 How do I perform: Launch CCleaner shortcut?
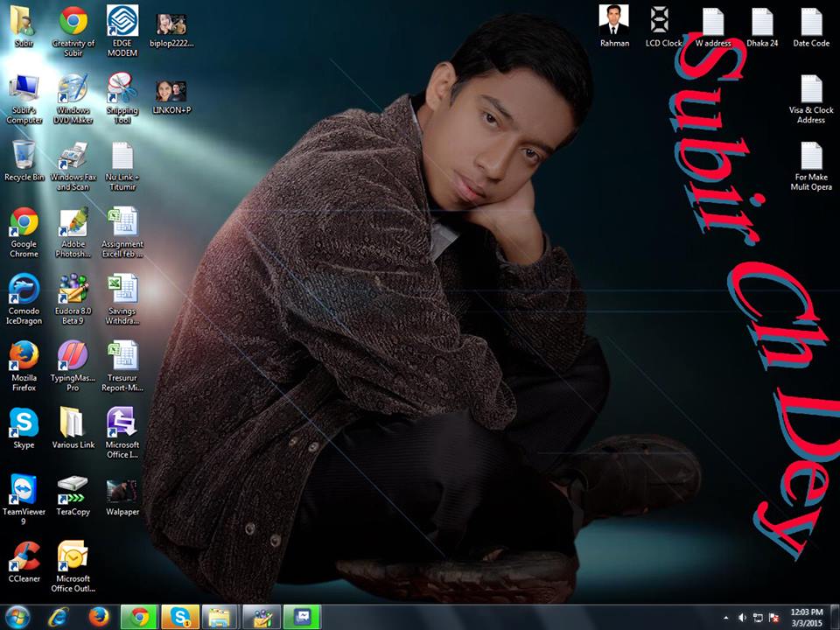[24, 563]
